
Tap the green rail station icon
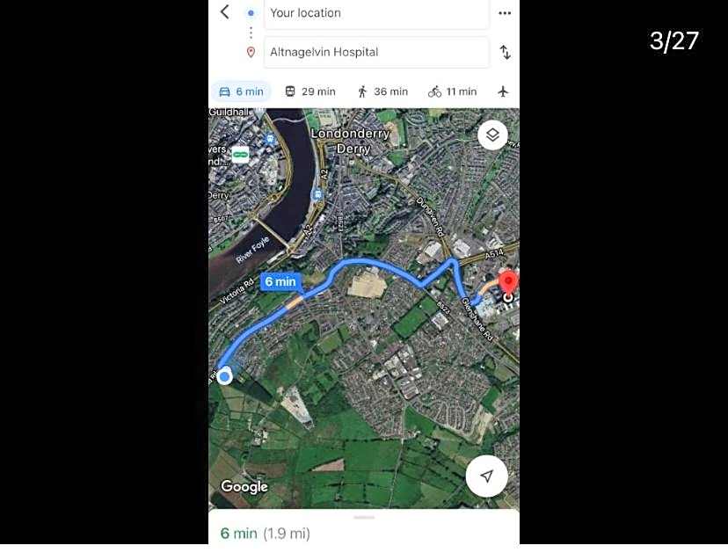(x=240, y=155)
